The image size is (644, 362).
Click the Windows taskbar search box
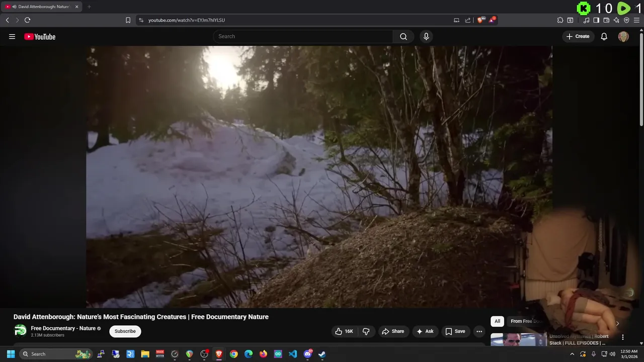point(56,354)
